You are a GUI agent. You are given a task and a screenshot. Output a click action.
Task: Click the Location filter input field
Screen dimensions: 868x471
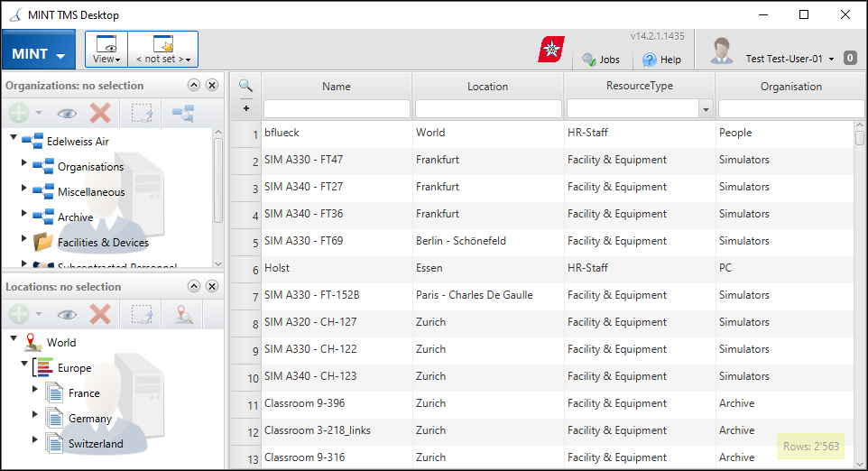pyautogui.click(x=488, y=109)
